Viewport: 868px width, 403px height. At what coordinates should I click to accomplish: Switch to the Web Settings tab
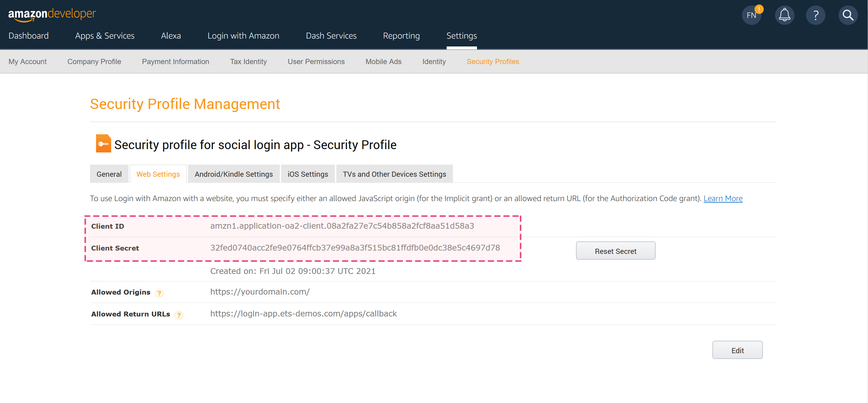[158, 174]
